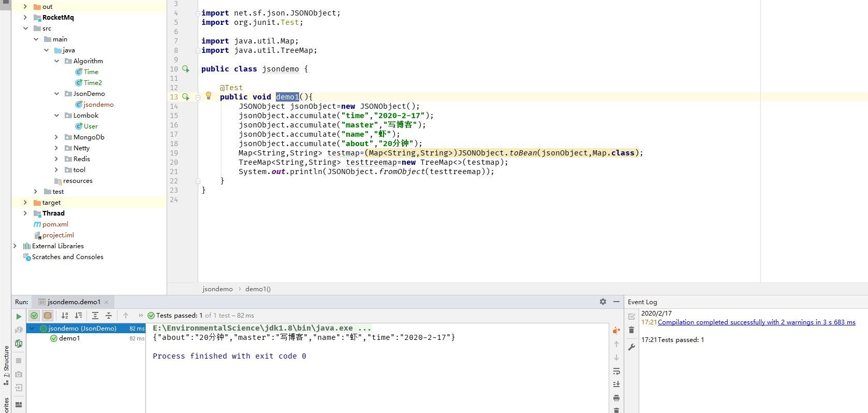Move up the stack trace arrow

pyautogui.click(x=616, y=344)
